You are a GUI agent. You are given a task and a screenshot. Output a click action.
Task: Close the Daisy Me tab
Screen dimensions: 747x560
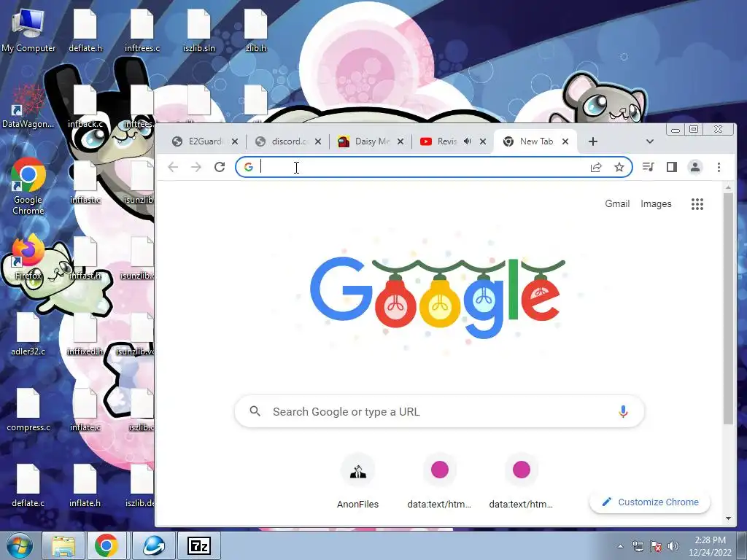400,141
